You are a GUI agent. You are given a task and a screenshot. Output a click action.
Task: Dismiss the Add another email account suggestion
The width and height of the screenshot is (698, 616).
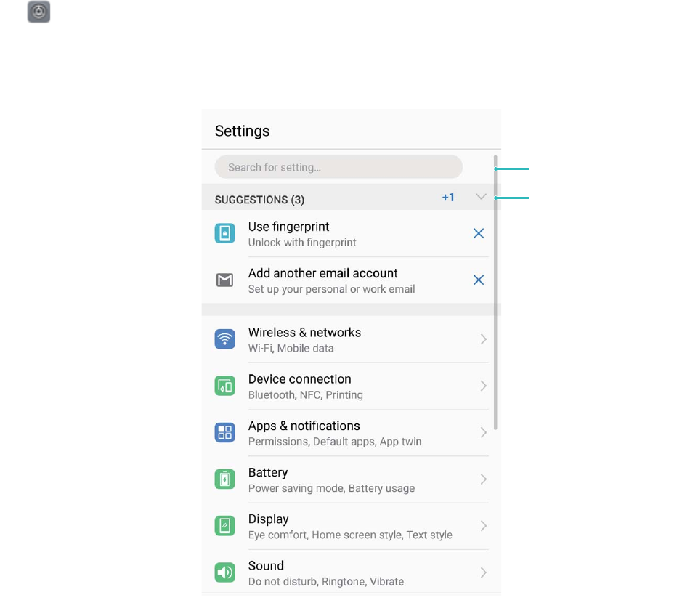pyautogui.click(x=479, y=280)
